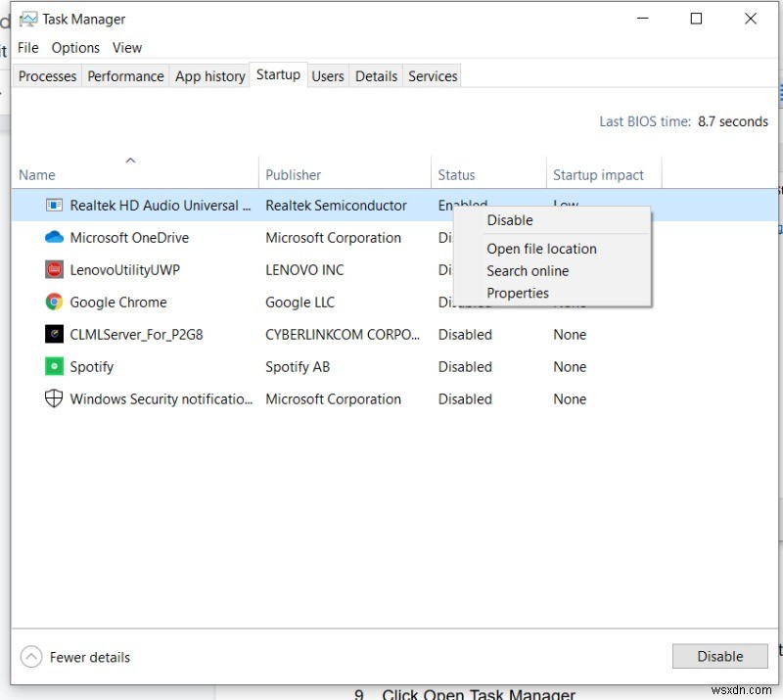Click the Google Chrome icon
This screenshot has width=783, height=700.
(x=54, y=302)
